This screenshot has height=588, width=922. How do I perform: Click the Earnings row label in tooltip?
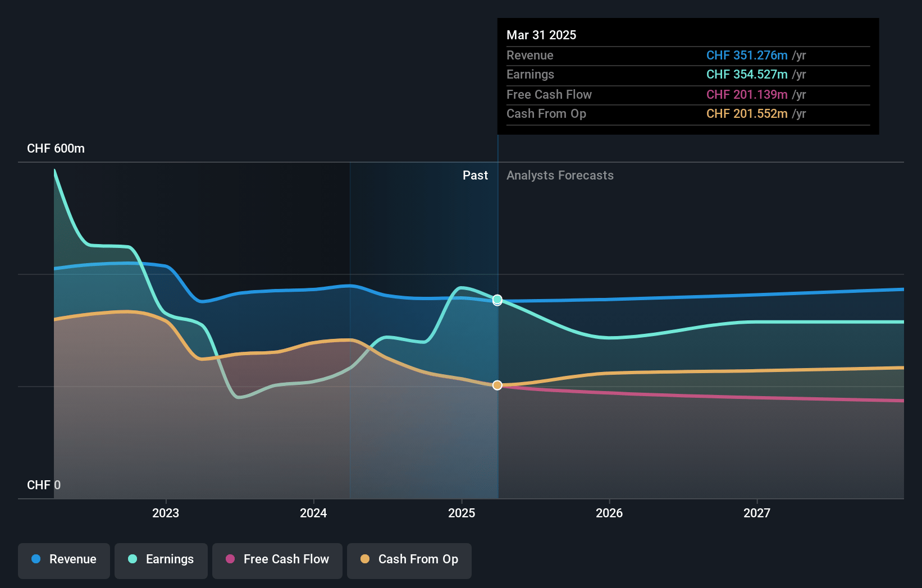pyautogui.click(x=530, y=75)
